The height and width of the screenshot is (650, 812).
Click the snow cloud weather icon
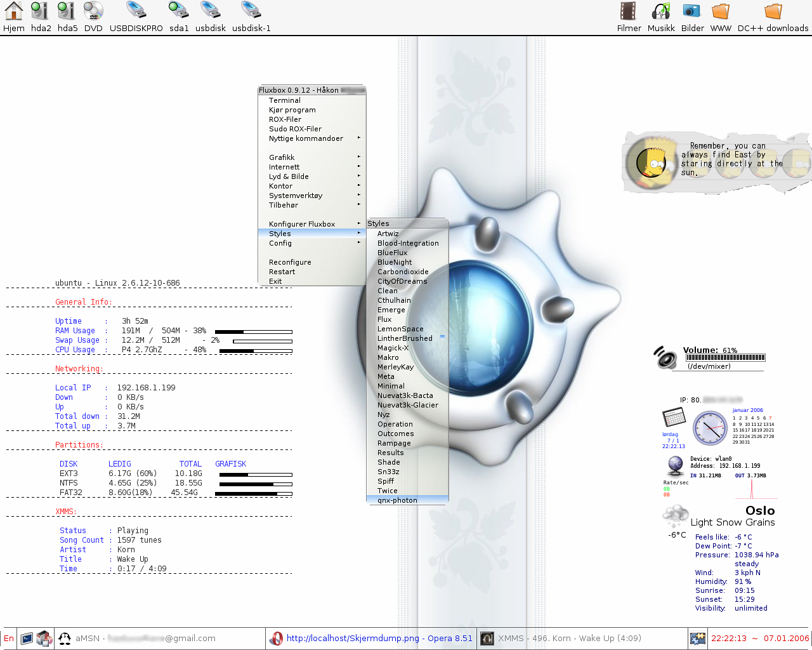676,517
